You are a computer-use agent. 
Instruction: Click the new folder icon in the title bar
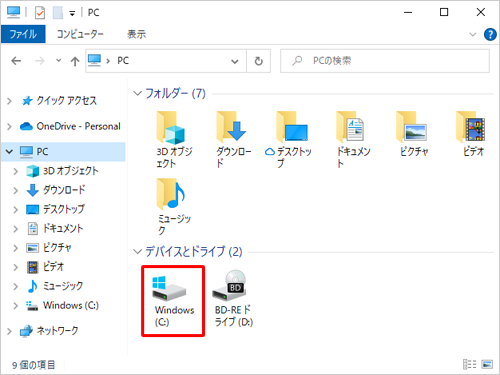tap(58, 13)
